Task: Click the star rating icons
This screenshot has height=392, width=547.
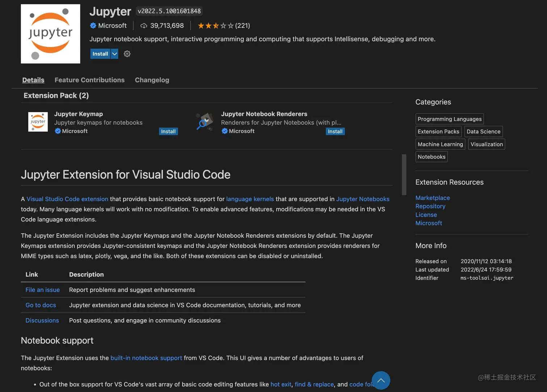Action: point(216,26)
